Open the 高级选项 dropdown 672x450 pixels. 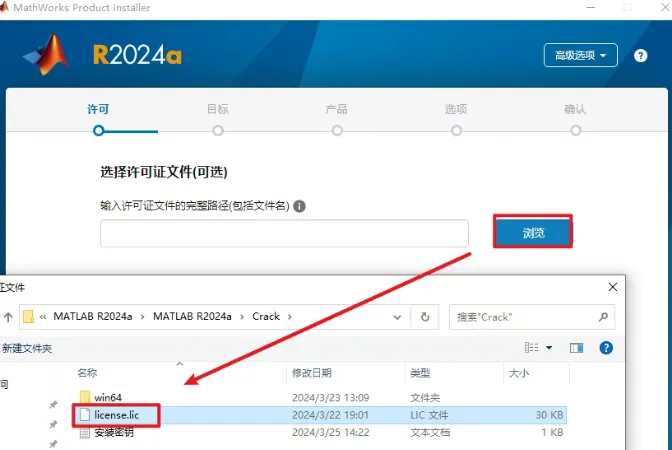(x=580, y=55)
